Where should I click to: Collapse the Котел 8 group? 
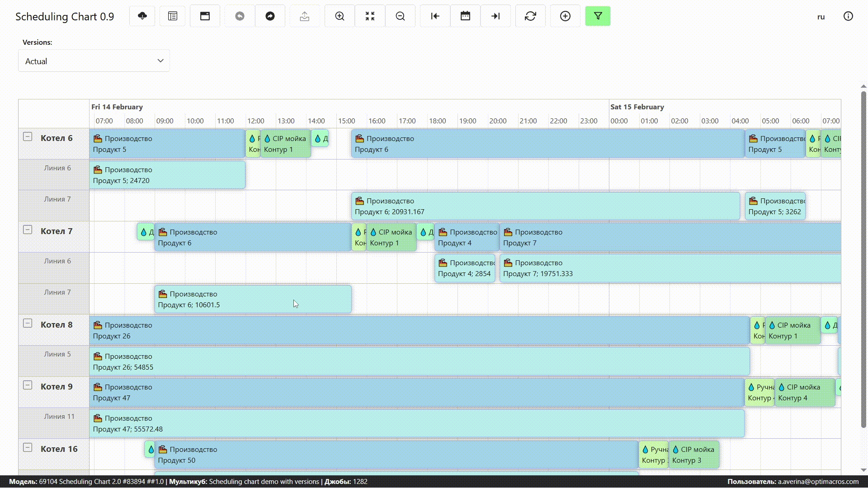coord(28,323)
